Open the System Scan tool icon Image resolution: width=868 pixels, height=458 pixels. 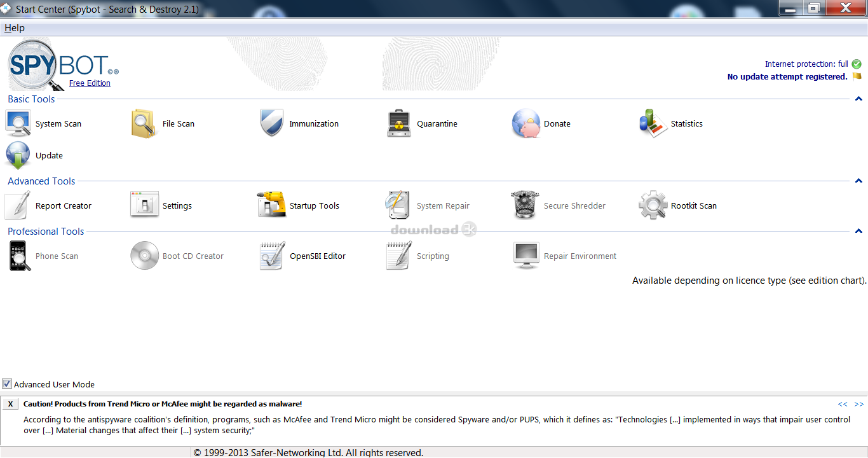tap(18, 123)
